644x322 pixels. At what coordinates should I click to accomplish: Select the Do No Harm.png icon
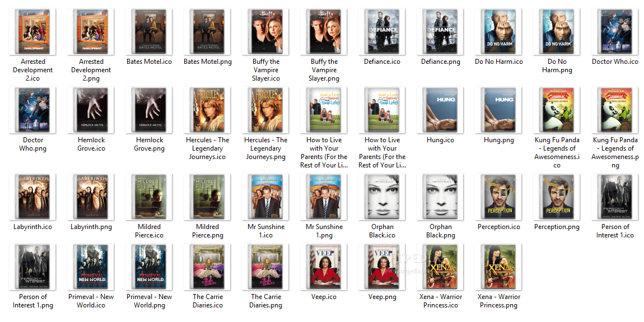click(557, 31)
